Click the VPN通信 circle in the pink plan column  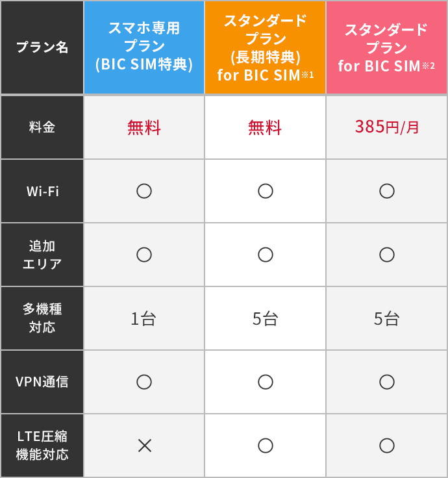point(386,382)
